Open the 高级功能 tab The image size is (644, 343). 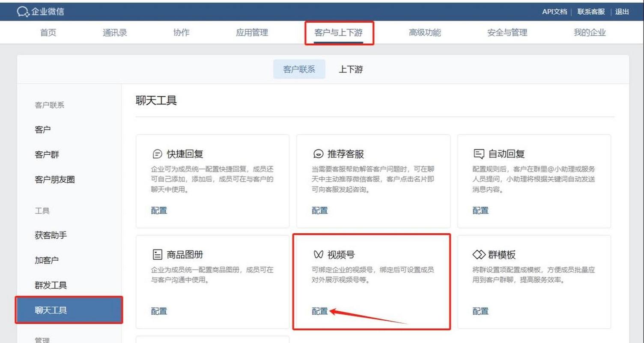tap(425, 33)
